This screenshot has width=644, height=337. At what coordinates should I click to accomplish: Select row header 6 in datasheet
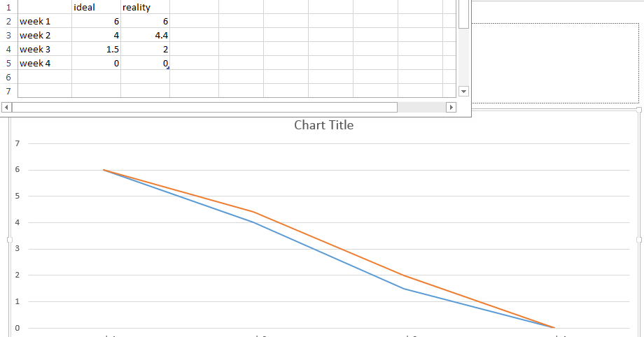8,77
